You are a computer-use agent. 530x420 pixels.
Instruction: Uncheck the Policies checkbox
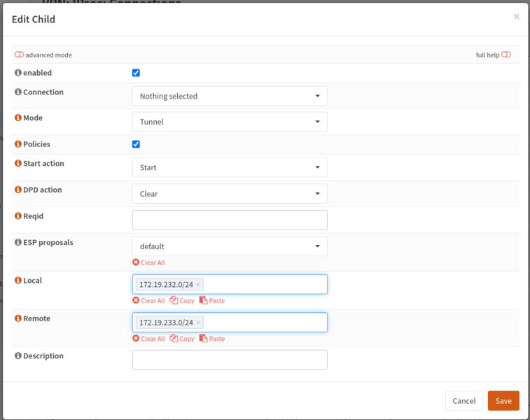pos(136,144)
